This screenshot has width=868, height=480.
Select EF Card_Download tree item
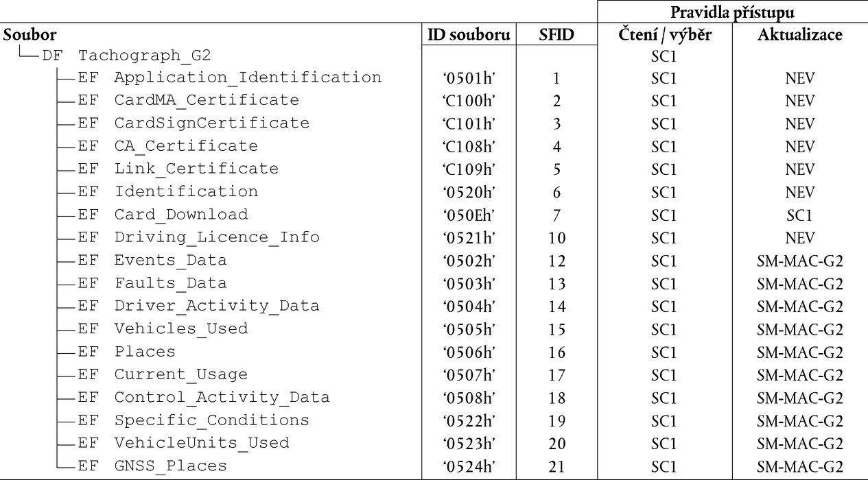point(163,215)
